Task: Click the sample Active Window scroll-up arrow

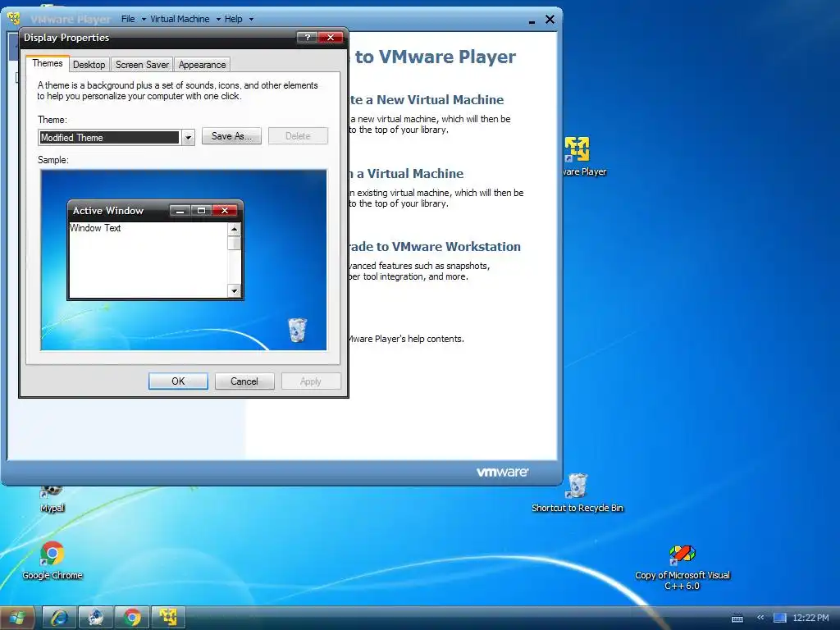Action: 234,229
